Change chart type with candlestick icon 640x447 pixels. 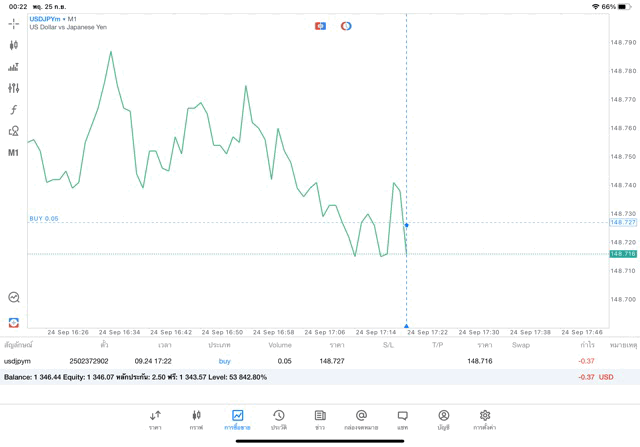click(14, 45)
